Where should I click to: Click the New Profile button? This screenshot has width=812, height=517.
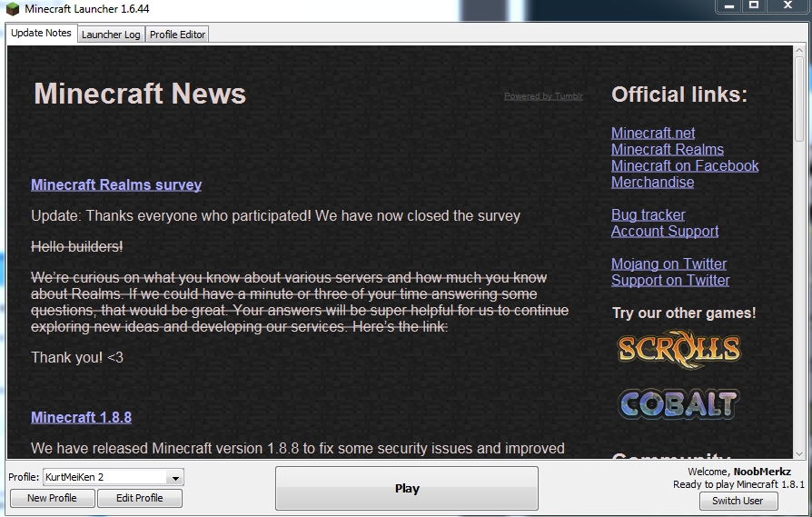click(x=52, y=498)
